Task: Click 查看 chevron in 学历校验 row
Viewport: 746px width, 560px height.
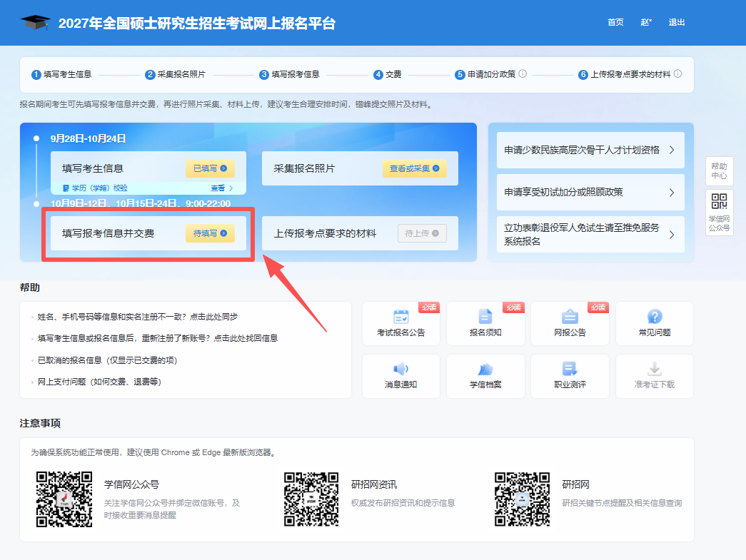Action: pos(231,188)
